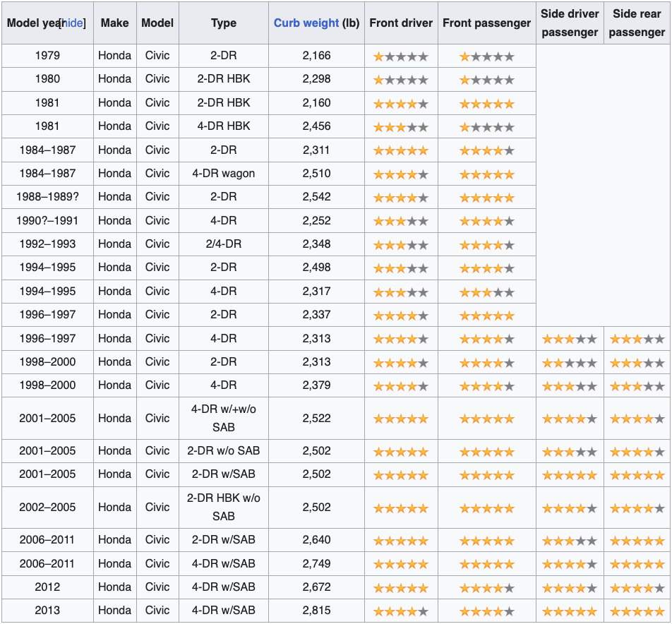Select the Side rear passenger column heading
Viewport: 672px width, 624px height.
point(636,22)
